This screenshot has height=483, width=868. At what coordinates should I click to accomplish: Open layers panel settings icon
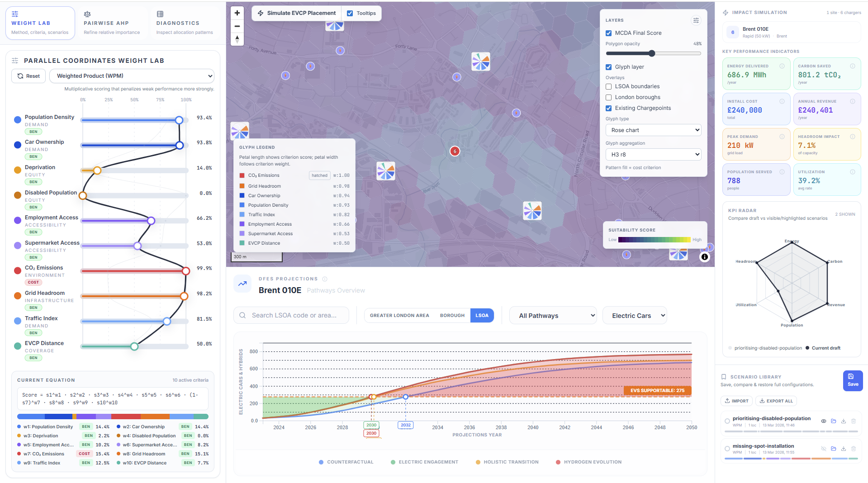(696, 20)
